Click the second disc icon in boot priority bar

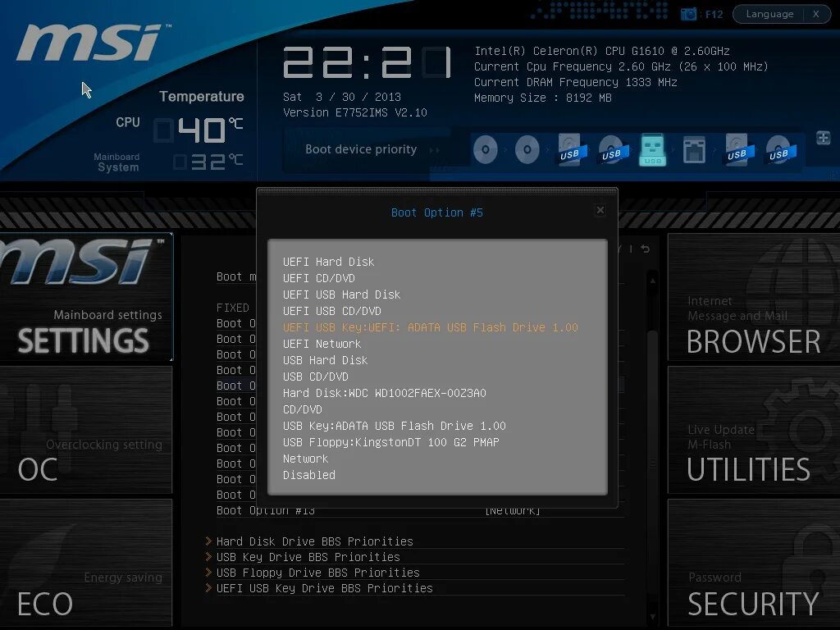tap(527, 149)
